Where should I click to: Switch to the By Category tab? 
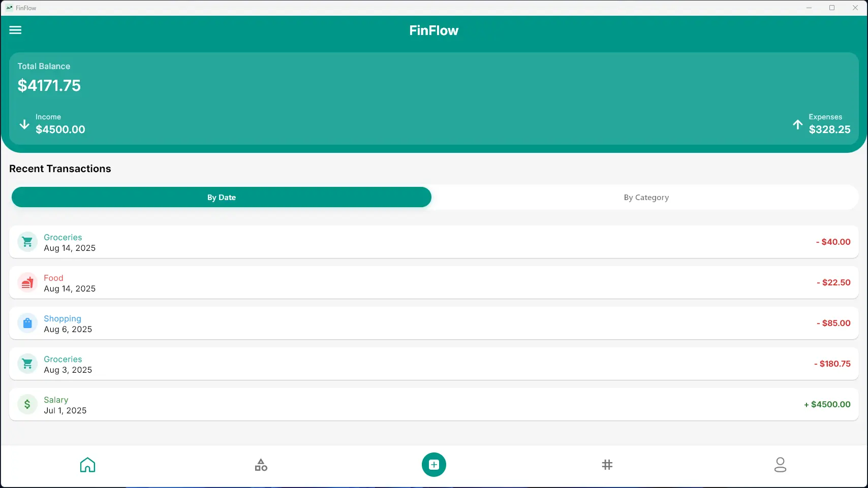(x=646, y=197)
